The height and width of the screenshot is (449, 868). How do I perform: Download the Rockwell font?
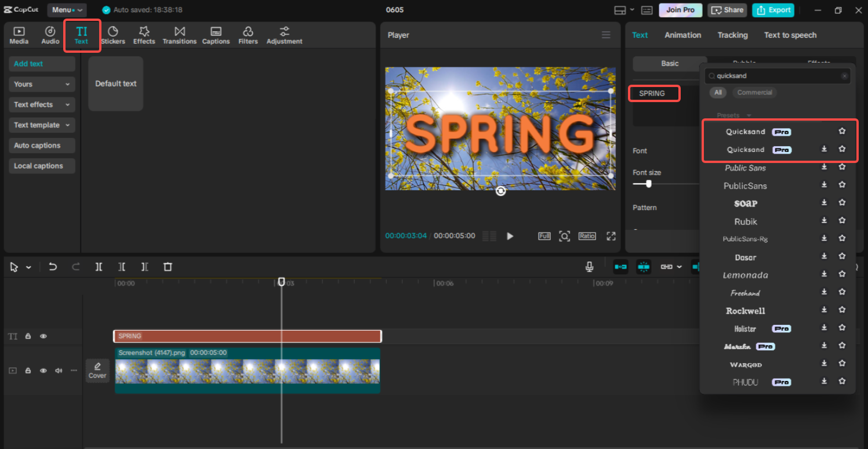click(824, 310)
